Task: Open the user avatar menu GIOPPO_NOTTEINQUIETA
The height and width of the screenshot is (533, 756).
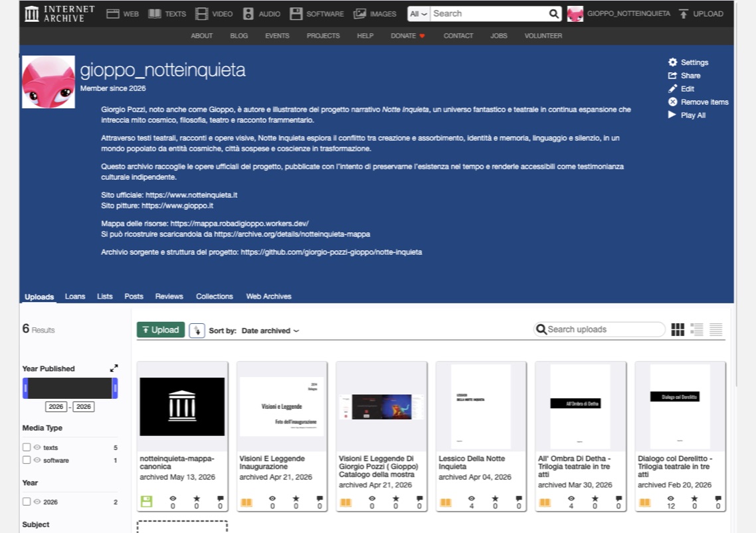Action: pos(618,14)
